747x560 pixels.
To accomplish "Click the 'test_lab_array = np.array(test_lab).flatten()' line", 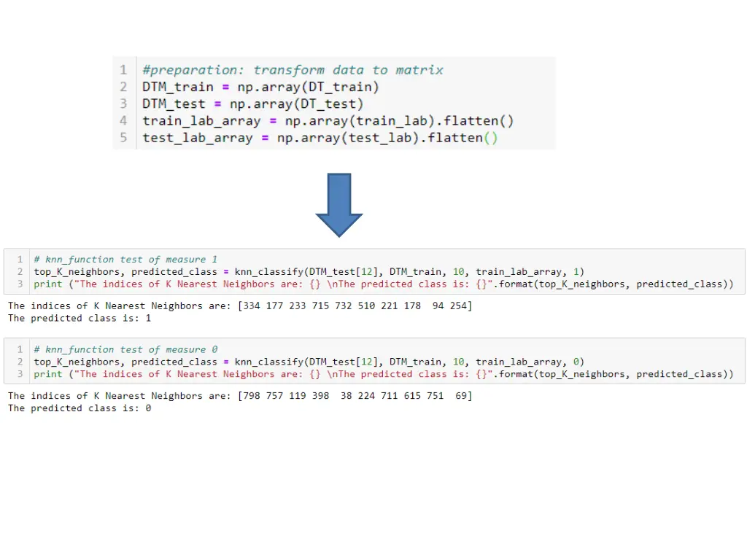I will coord(320,138).
